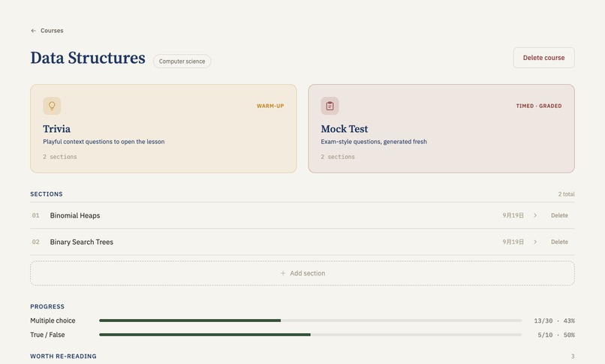
Task: Click the date on Binary Search Trees row
Action: (513, 242)
